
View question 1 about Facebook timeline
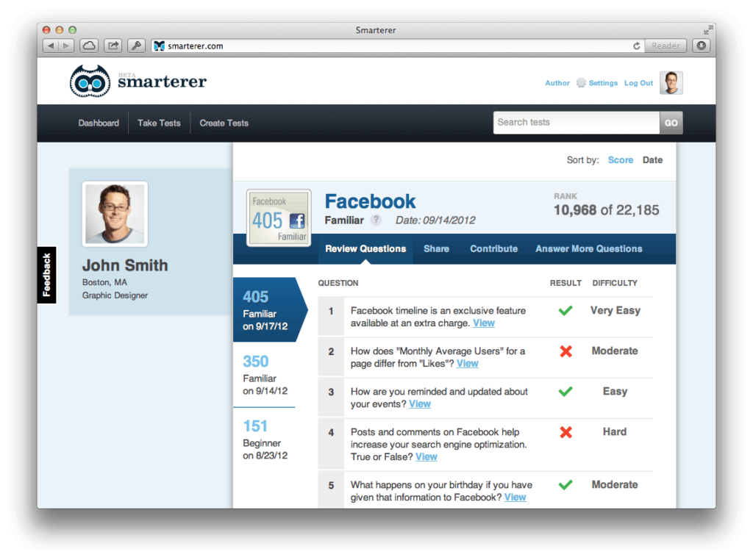pyautogui.click(x=484, y=323)
